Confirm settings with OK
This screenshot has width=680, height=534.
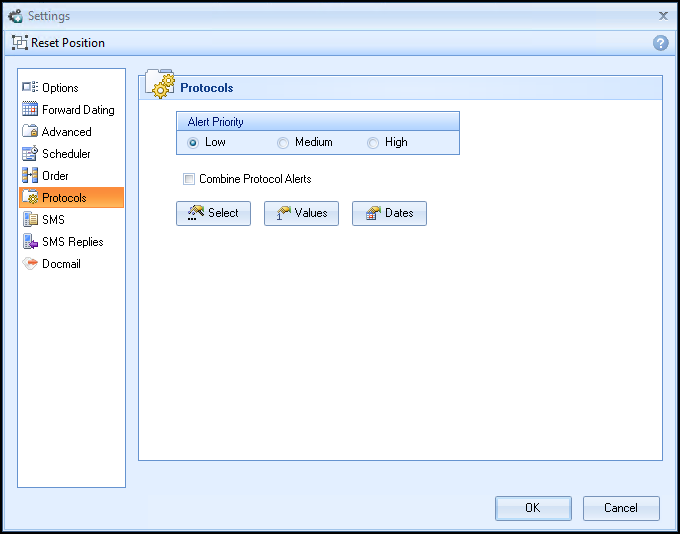(x=533, y=508)
